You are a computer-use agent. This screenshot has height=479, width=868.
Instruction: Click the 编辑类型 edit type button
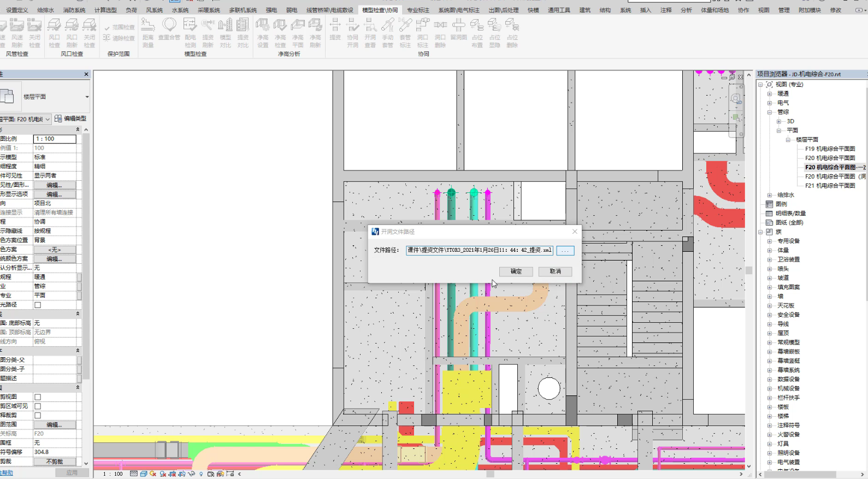pos(70,119)
